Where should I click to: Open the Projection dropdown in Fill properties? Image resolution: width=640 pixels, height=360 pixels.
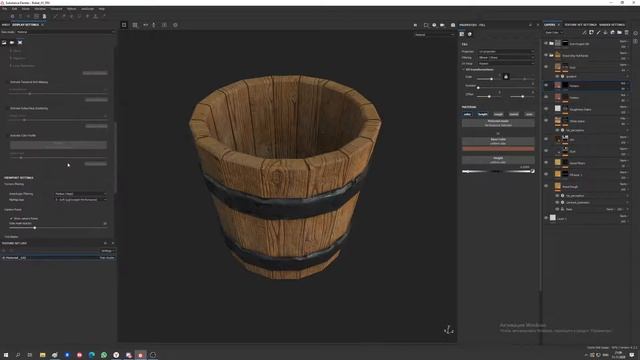(x=506, y=51)
